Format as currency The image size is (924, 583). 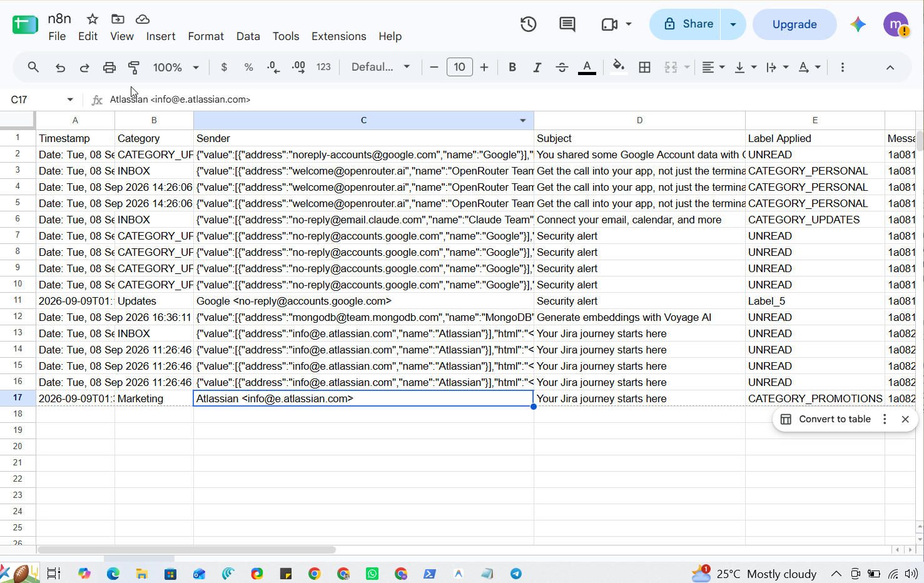[224, 67]
